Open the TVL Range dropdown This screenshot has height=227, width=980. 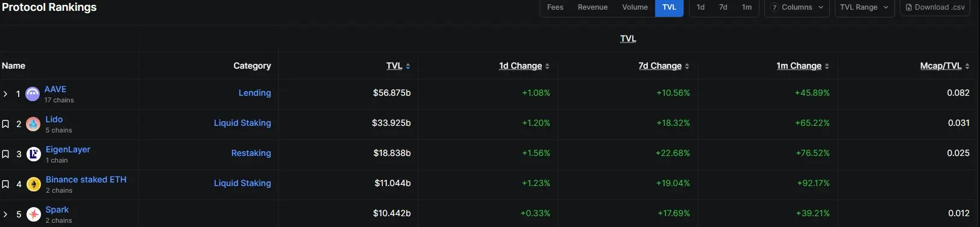[x=864, y=7]
